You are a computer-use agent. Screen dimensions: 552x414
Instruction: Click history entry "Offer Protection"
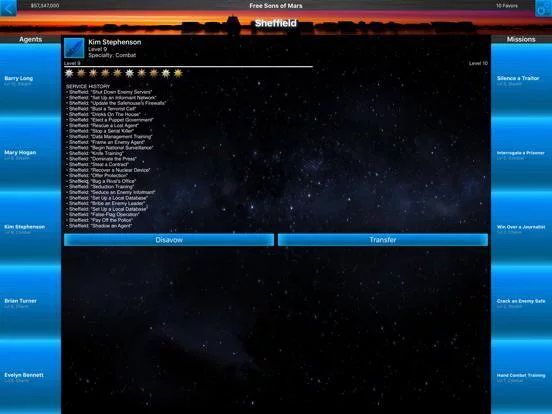97,175
